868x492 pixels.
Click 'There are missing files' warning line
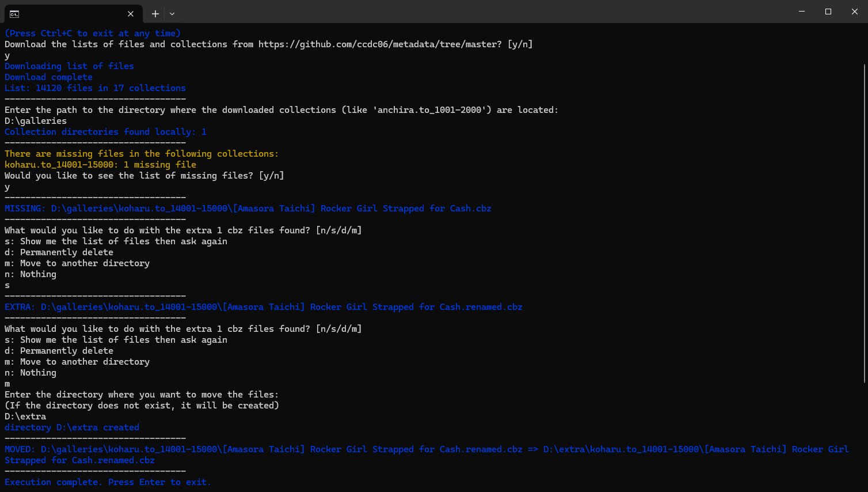[142, 154]
